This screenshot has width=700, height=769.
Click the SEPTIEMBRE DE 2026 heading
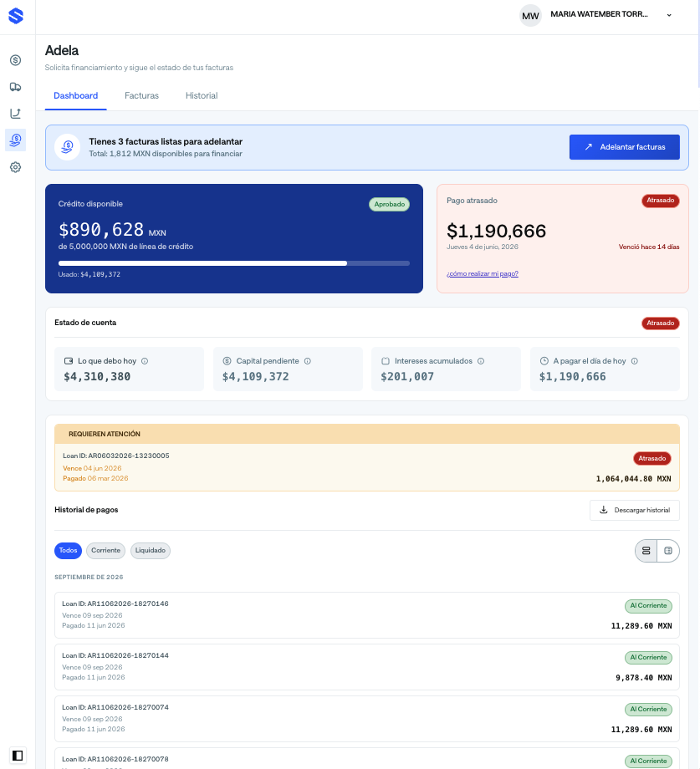(89, 578)
